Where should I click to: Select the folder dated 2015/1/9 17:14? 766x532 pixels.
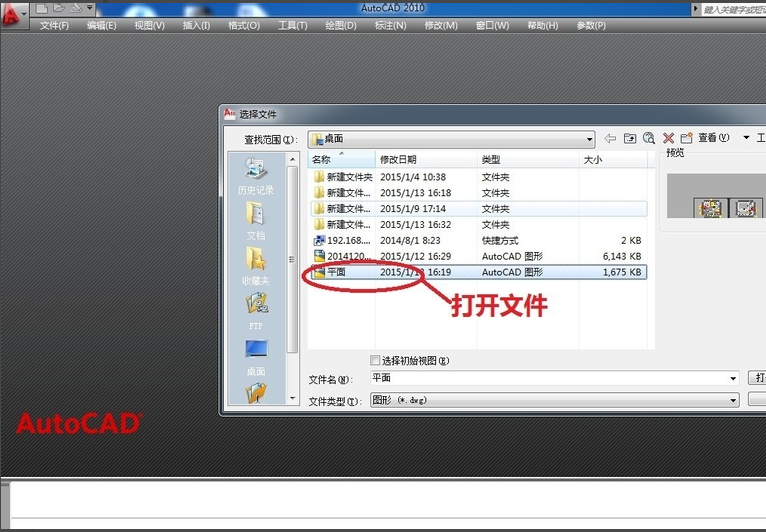(479, 209)
